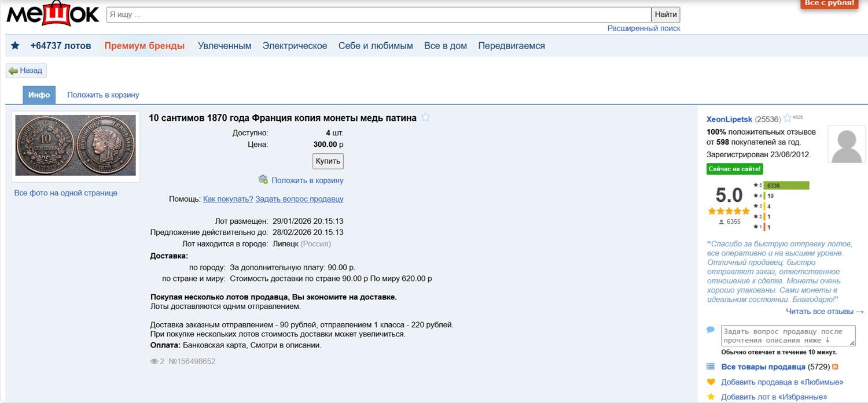The width and height of the screenshot is (868, 403).
Task: Open the Премиум бренды menu category
Action: tap(145, 46)
